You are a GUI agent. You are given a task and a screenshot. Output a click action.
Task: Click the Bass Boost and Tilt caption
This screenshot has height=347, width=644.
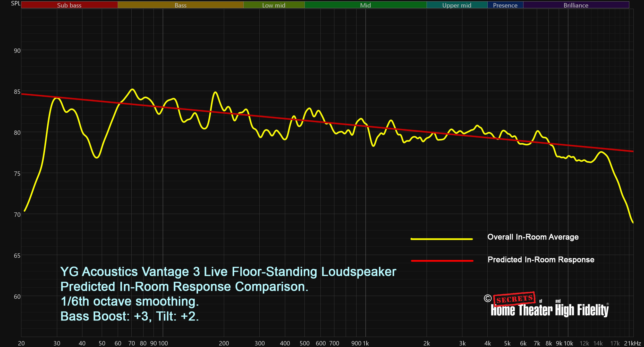(130, 316)
